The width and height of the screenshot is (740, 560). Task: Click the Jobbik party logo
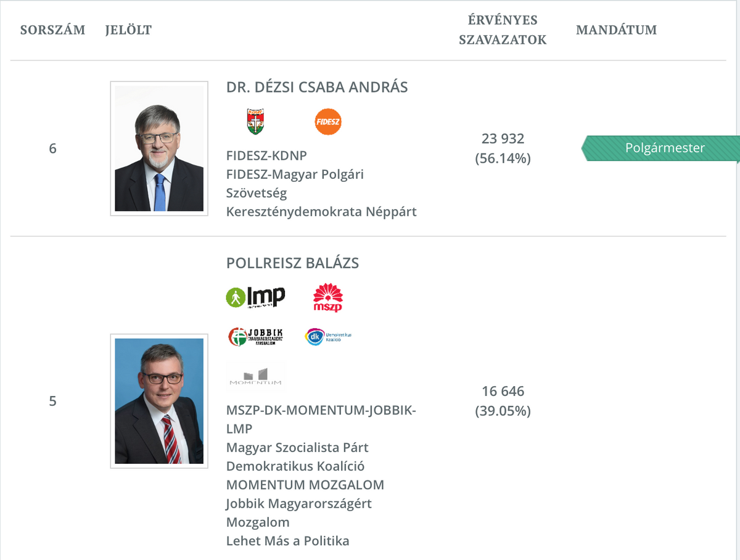[x=255, y=337]
